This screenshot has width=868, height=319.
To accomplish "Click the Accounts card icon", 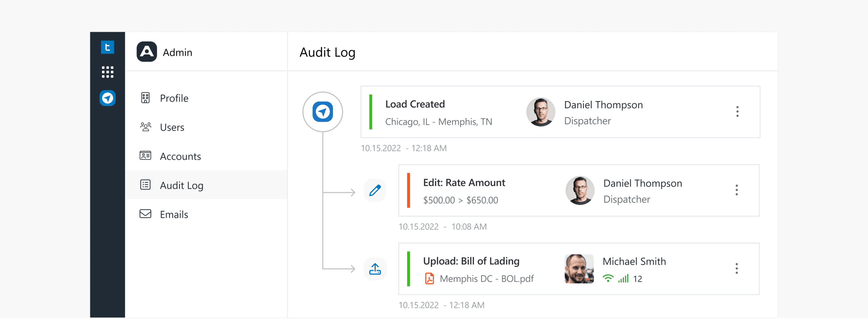I will [145, 156].
